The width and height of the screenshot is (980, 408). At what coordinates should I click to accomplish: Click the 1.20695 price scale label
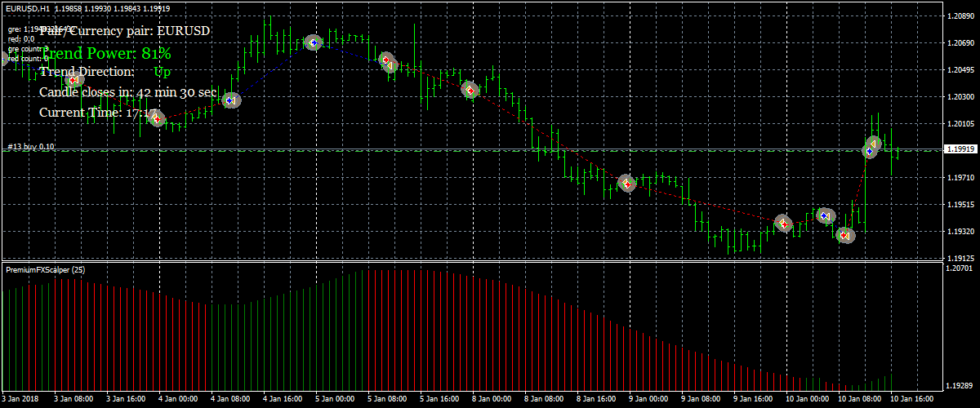click(x=960, y=43)
